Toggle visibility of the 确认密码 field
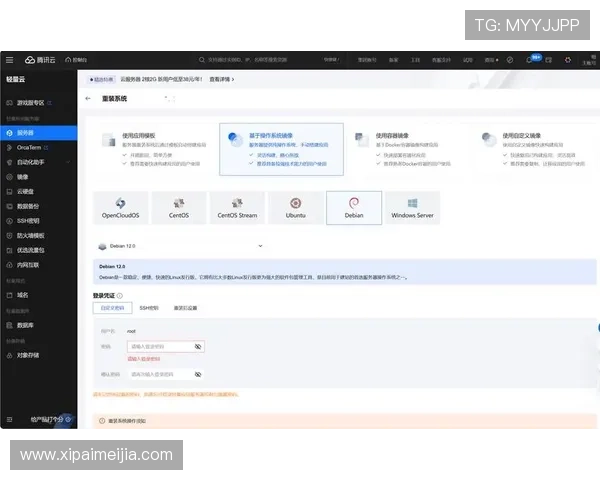The height and width of the screenshot is (480, 600). coord(198,374)
